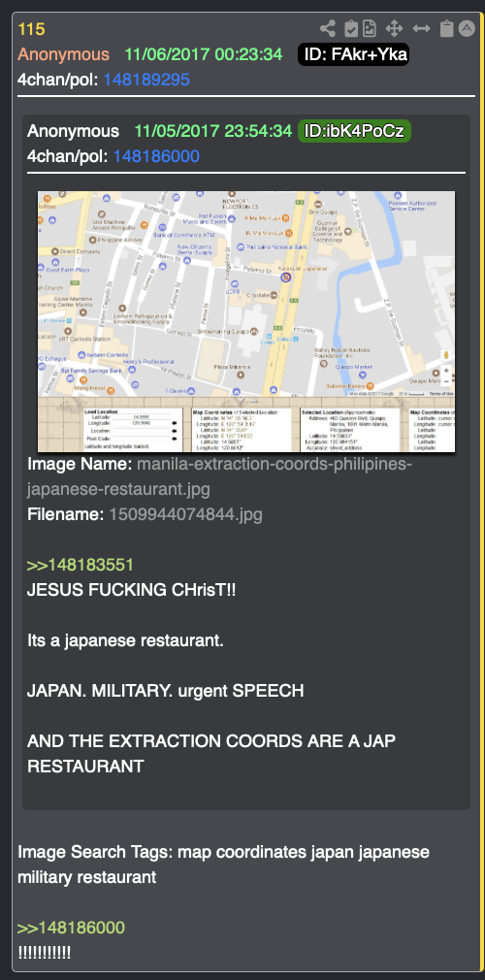The height and width of the screenshot is (980, 485).
Task: Click the four-way move arrows icon
Action: click(394, 28)
